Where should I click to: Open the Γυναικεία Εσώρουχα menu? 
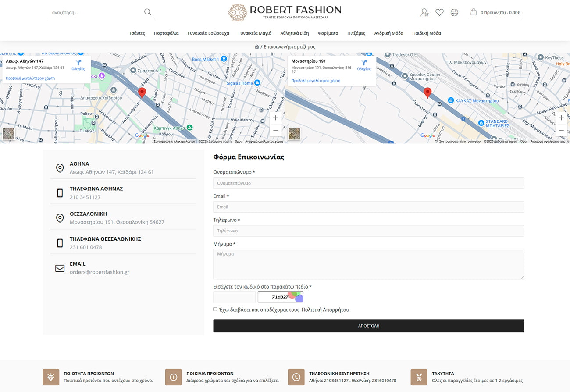click(x=208, y=33)
